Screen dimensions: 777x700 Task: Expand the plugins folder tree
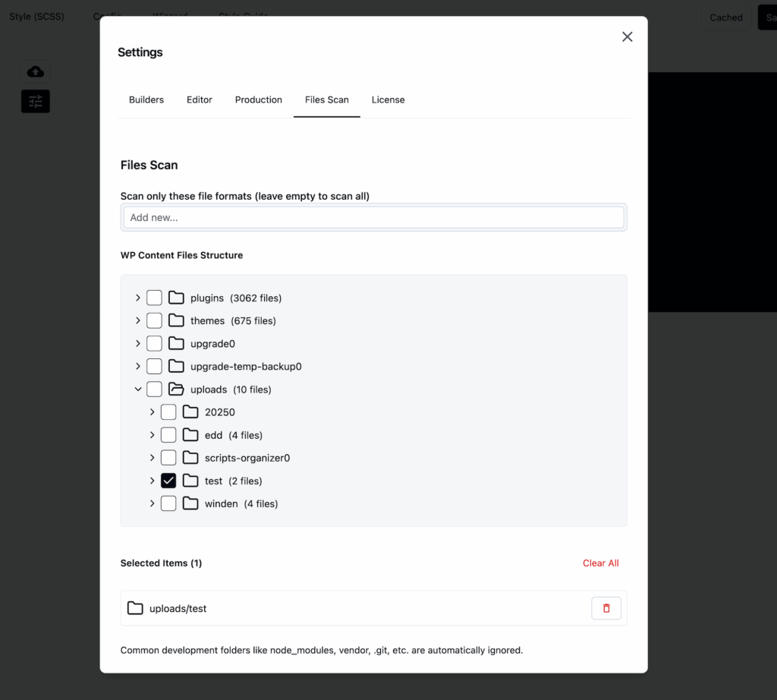pos(138,298)
